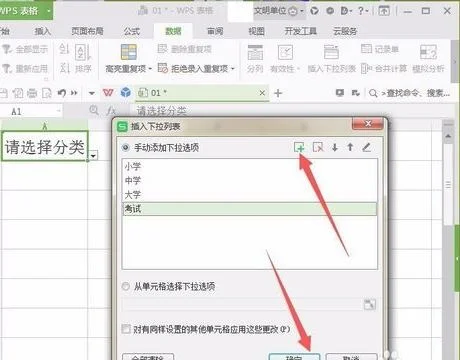
Task: Click the 查找命令 search box
Action: click(x=410, y=93)
